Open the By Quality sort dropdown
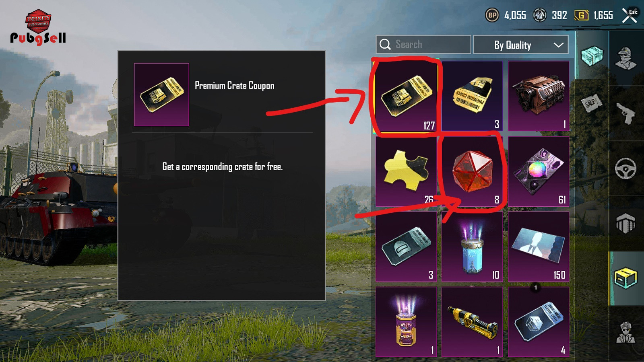Viewport: 644px width, 362px height. point(521,45)
